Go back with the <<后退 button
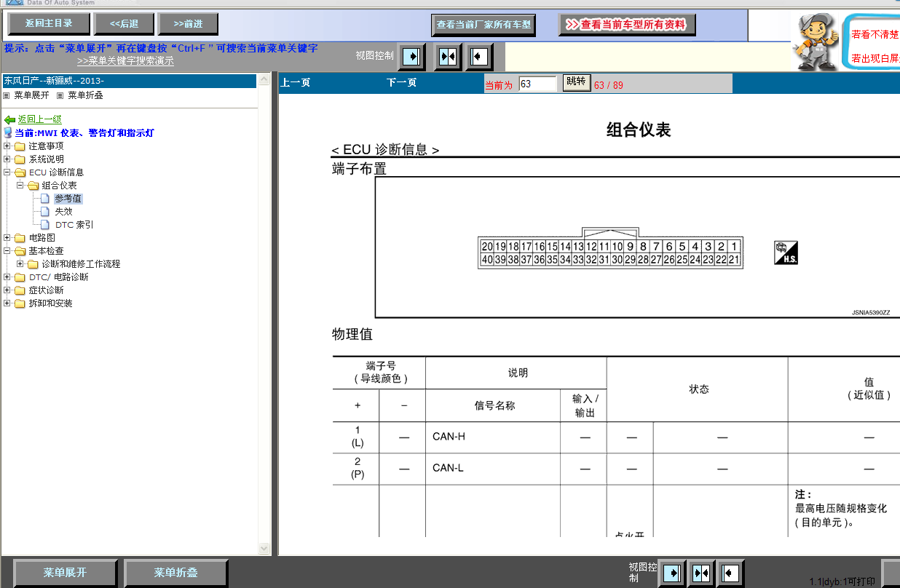900x588 pixels. coord(125,24)
